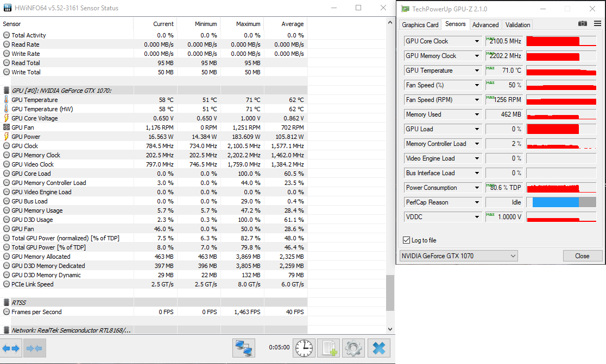
Task: Open the Fan Speed (%) sensor dropdown
Action: 477,85
